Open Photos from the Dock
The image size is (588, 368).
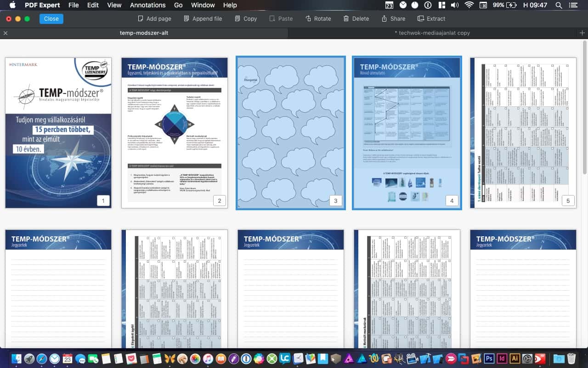pos(195,358)
